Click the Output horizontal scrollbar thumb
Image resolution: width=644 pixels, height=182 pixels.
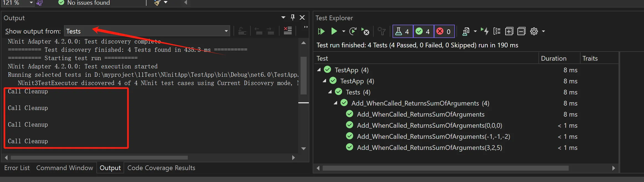pyautogui.click(x=99, y=158)
